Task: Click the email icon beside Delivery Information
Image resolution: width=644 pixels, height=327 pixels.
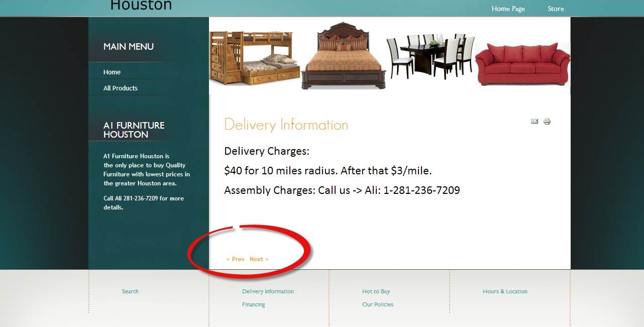Action: coord(534,121)
